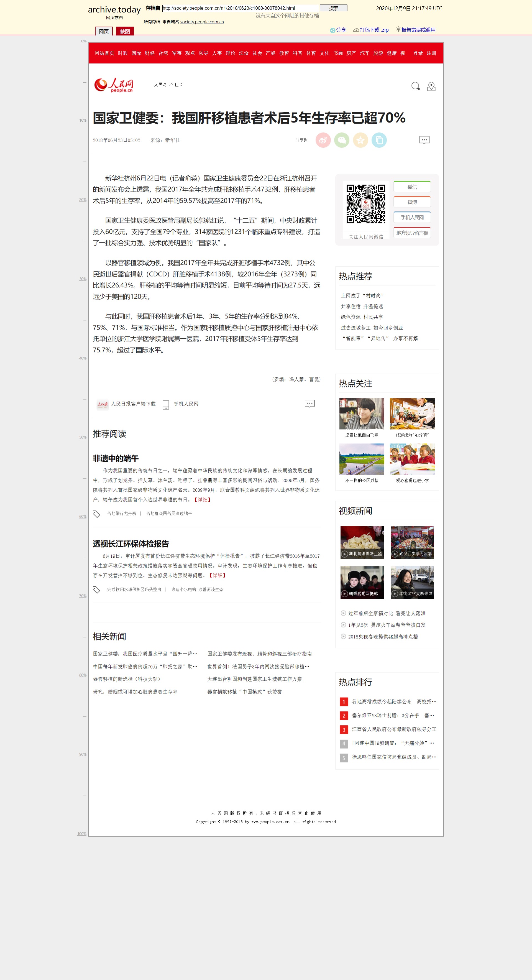Click the archive.today logo
The height and width of the screenshot is (980, 532).
pyautogui.click(x=114, y=9)
